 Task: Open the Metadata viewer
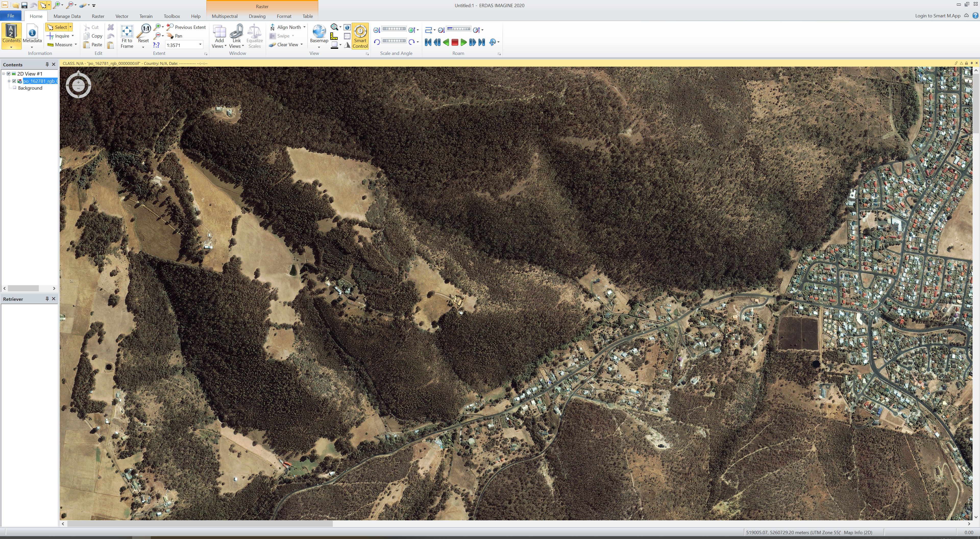pos(32,33)
